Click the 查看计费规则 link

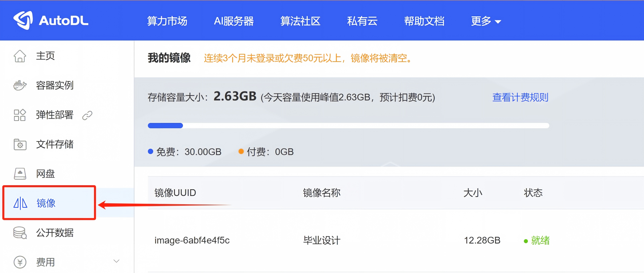[520, 97]
